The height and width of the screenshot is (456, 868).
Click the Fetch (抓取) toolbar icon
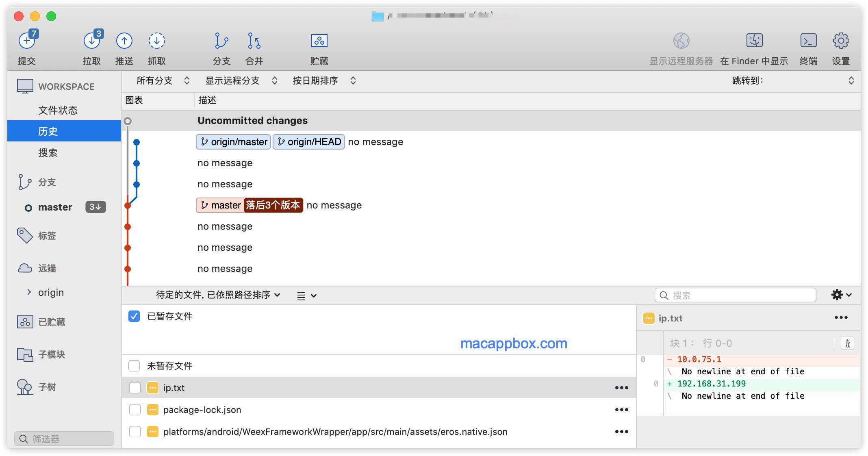(x=157, y=41)
